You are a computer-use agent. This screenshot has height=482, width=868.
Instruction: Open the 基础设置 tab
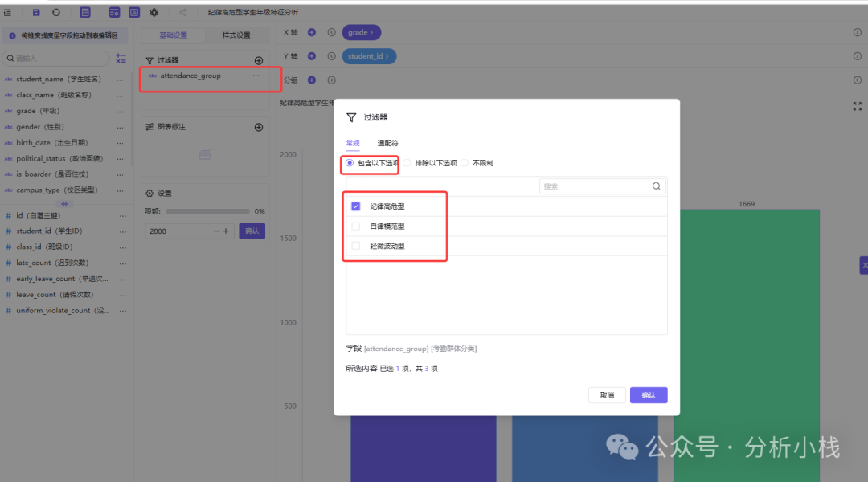click(174, 35)
